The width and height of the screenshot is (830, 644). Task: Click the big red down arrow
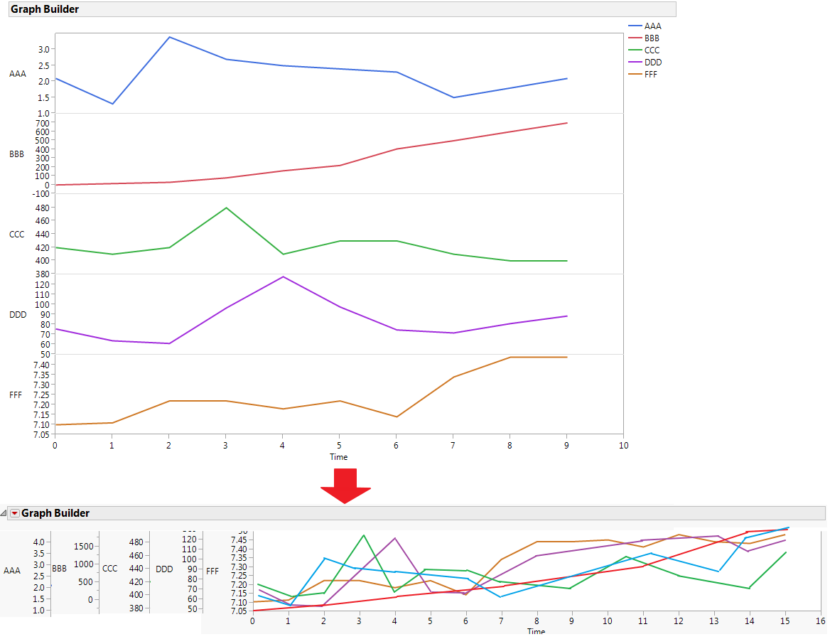pos(345,485)
